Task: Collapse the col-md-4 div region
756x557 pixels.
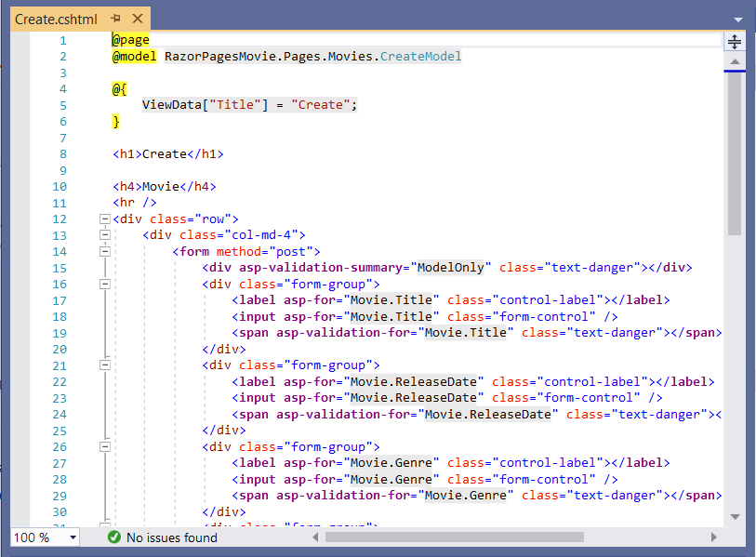Action: [105, 234]
